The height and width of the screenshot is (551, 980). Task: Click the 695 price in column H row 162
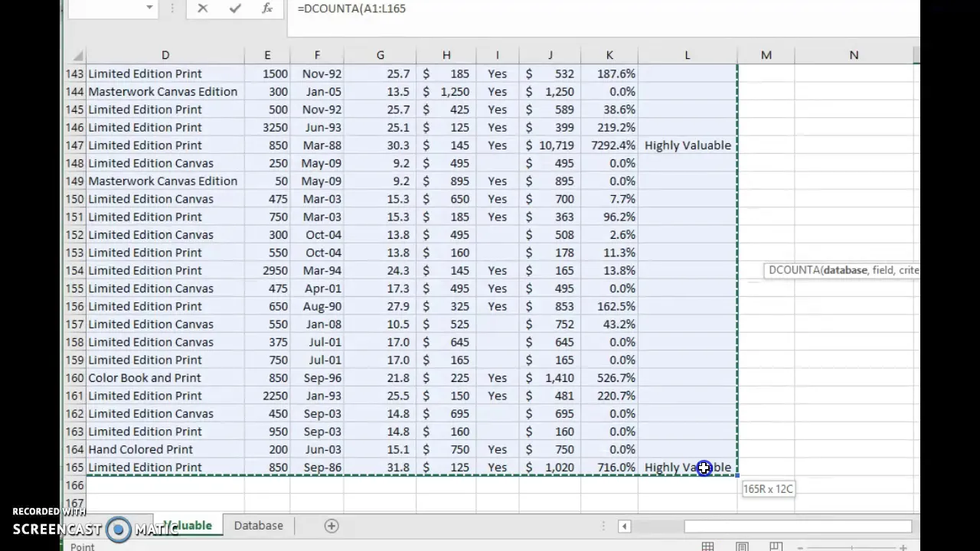pos(446,414)
